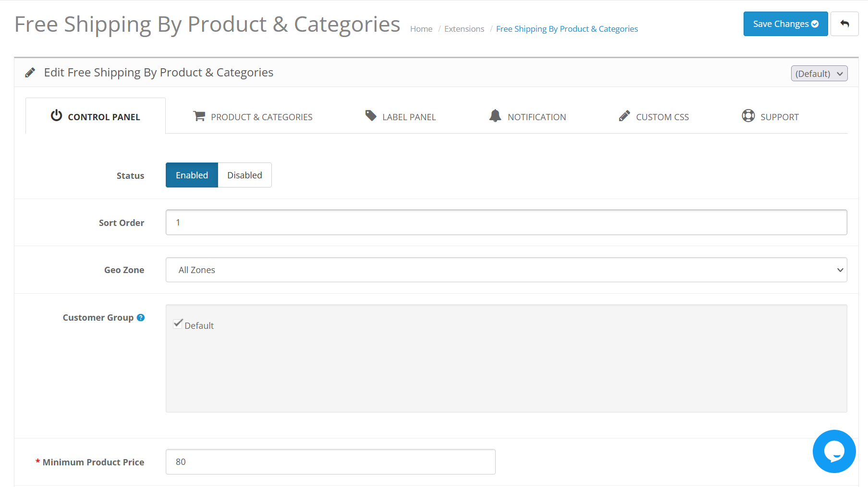The width and height of the screenshot is (868, 487).
Task: Click the 'Customer Group' label text
Action: [x=98, y=317]
